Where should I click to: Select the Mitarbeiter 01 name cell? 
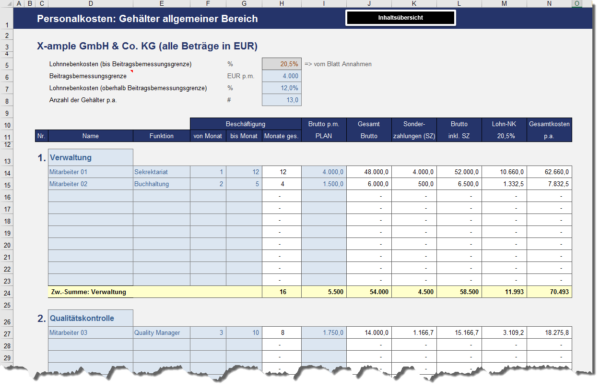(x=91, y=172)
